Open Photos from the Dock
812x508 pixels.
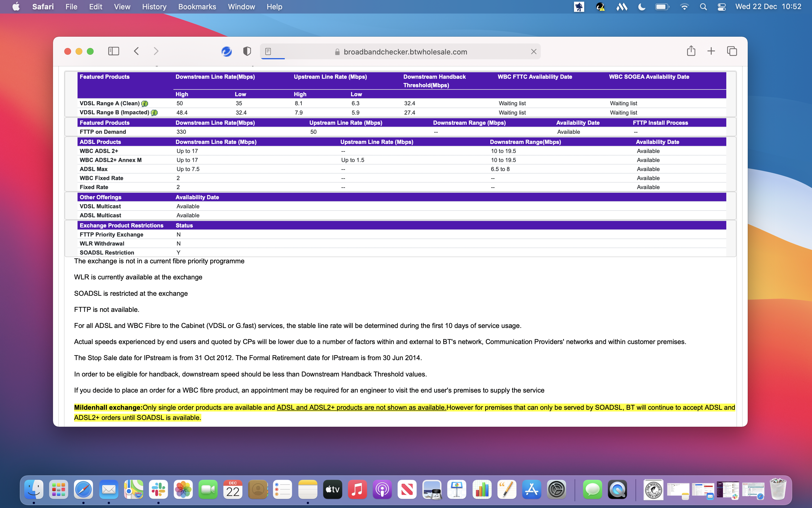tap(183, 489)
